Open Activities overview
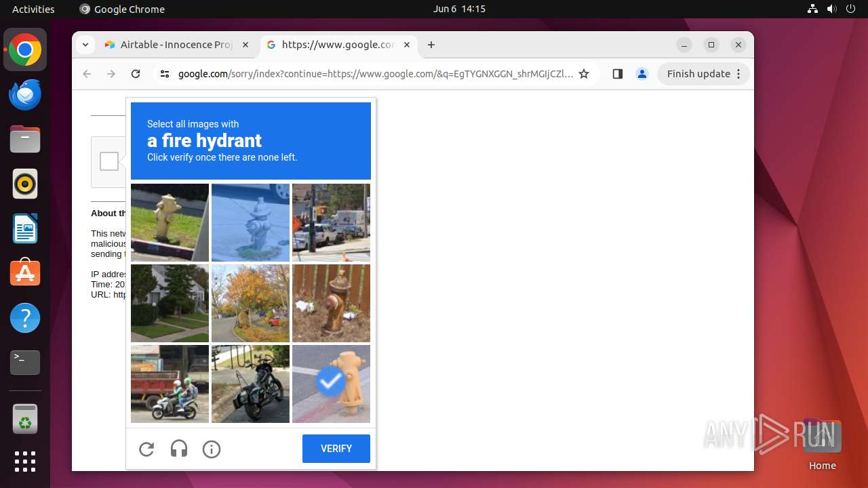The height and width of the screenshot is (488, 868). point(33,9)
